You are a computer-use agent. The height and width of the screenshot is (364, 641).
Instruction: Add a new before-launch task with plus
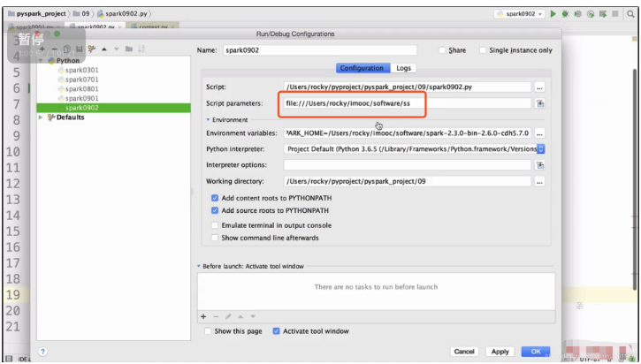point(203,316)
